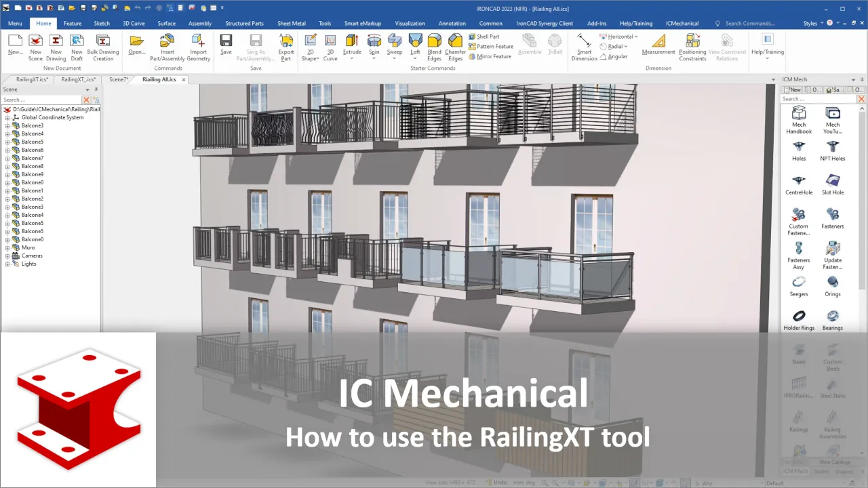Screen dimensions: 868x488
Task: Click the Search Commands field
Action: point(750,23)
